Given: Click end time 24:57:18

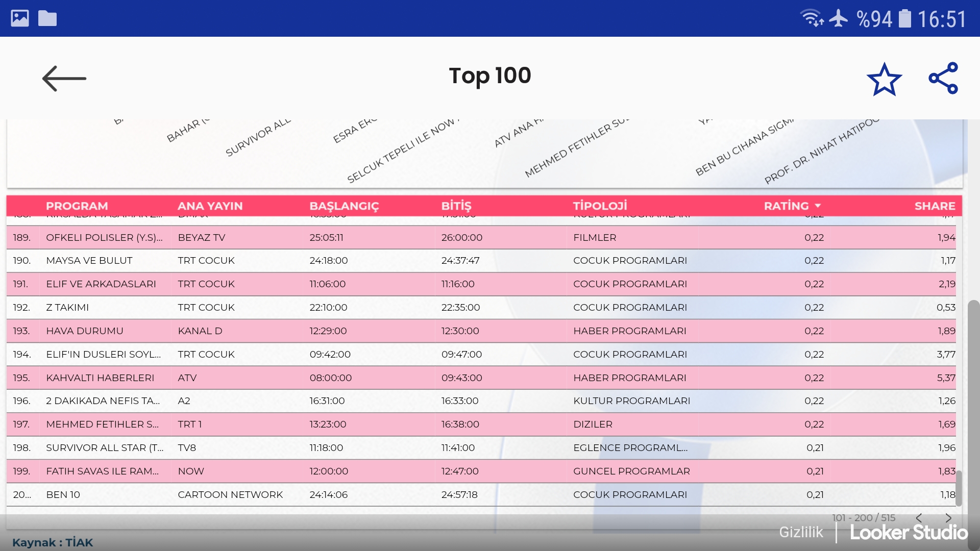Looking at the screenshot, I should coord(459,495).
